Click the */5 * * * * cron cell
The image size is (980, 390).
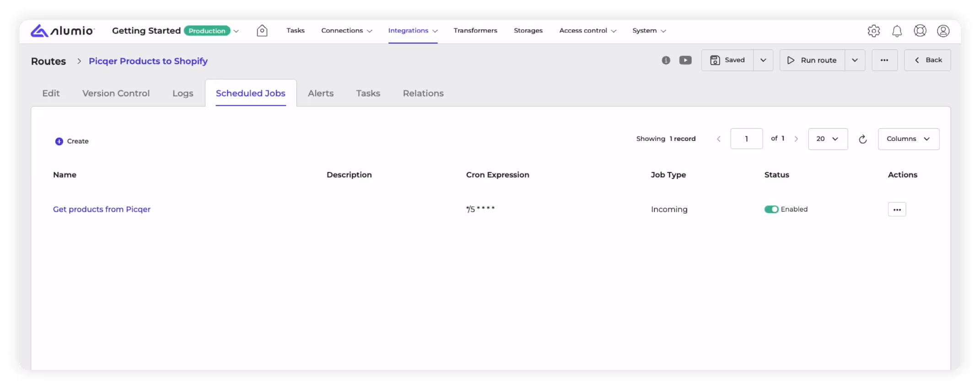(480, 209)
